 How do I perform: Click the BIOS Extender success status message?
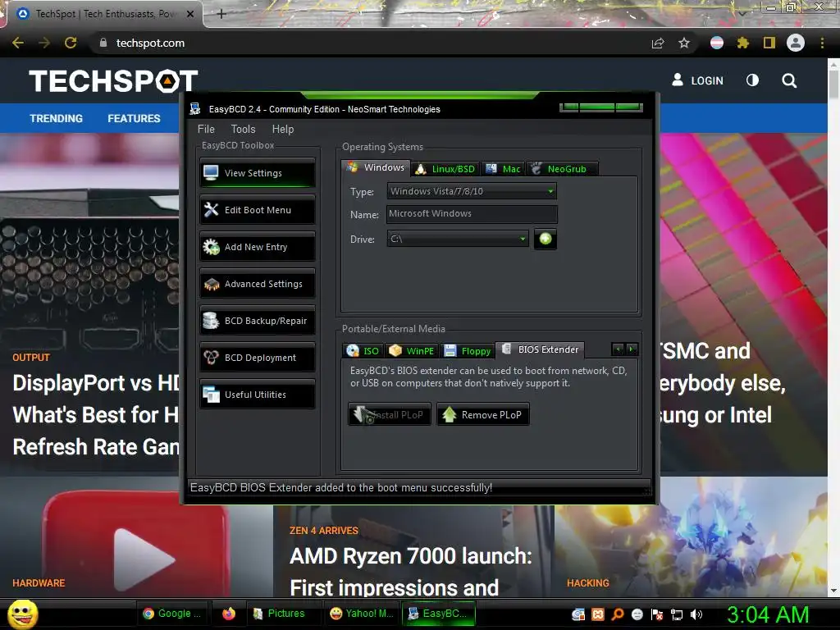[x=341, y=487]
